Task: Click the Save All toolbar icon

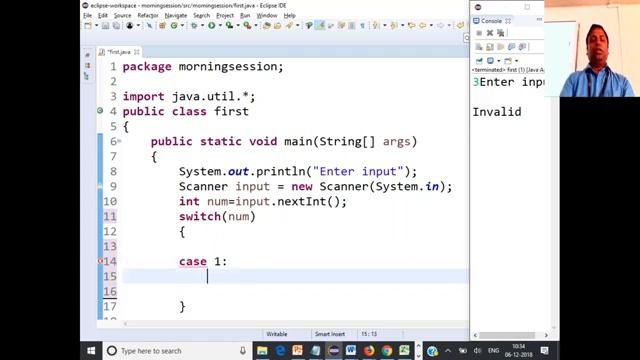Action: 116,26
